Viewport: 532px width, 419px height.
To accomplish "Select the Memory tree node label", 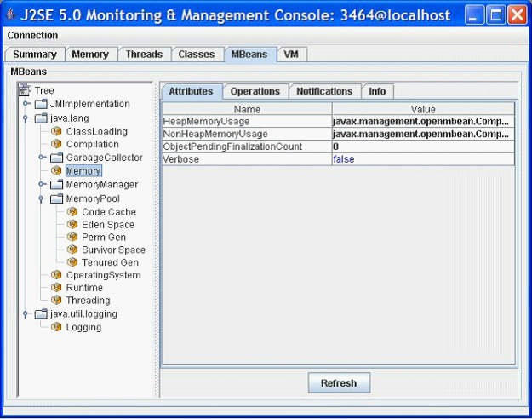I will [x=83, y=171].
